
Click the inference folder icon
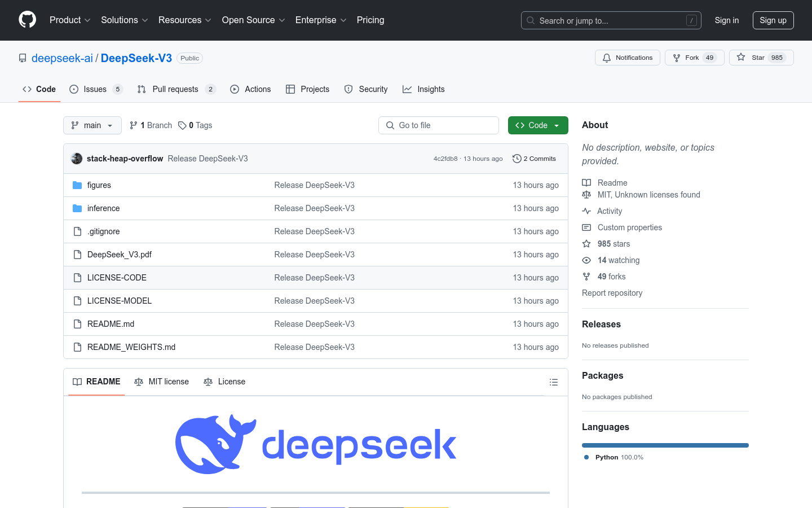click(77, 208)
